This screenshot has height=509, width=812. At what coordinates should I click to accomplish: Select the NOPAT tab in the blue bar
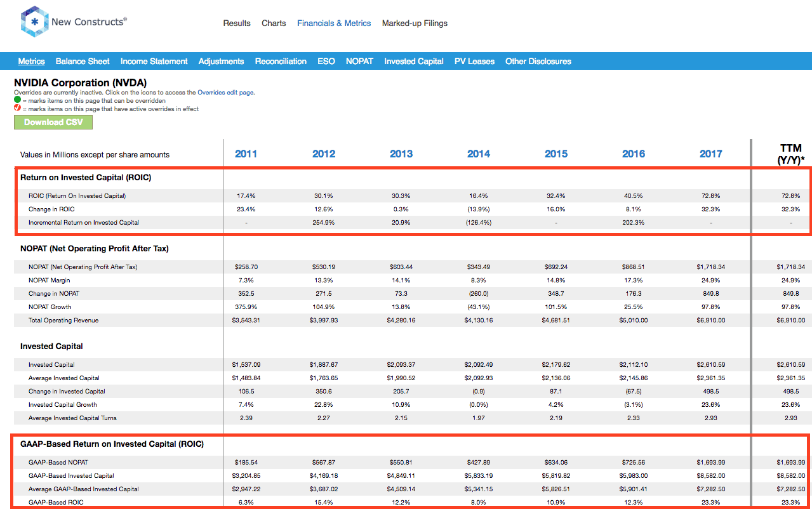(x=359, y=62)
